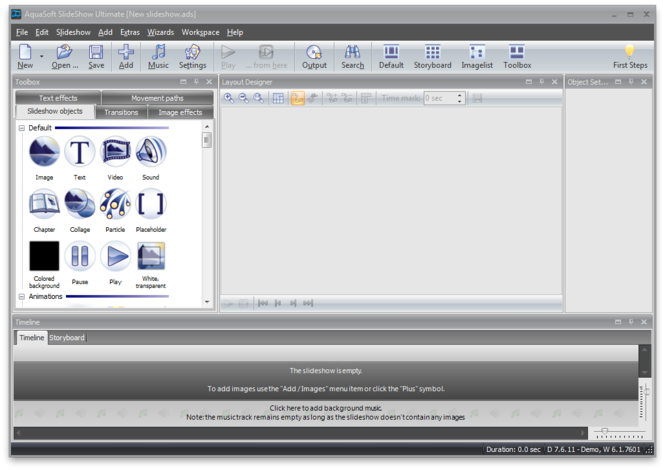Open the Workspace menu

200,32
